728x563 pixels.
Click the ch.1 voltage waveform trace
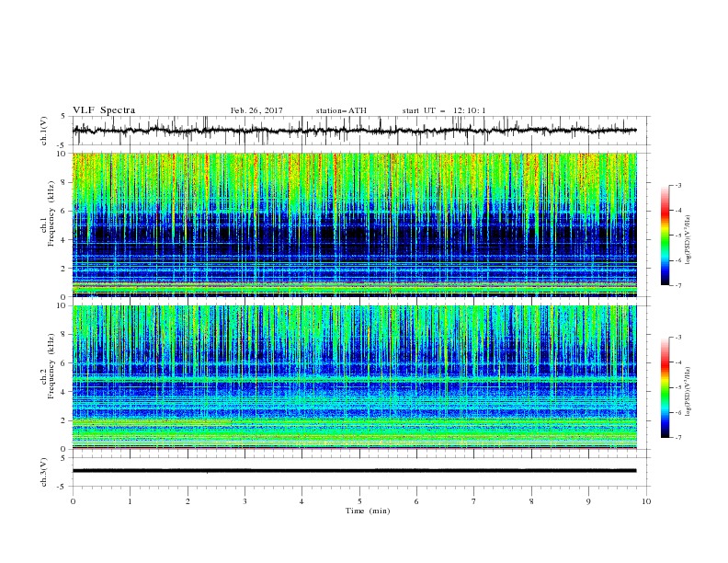354,131
